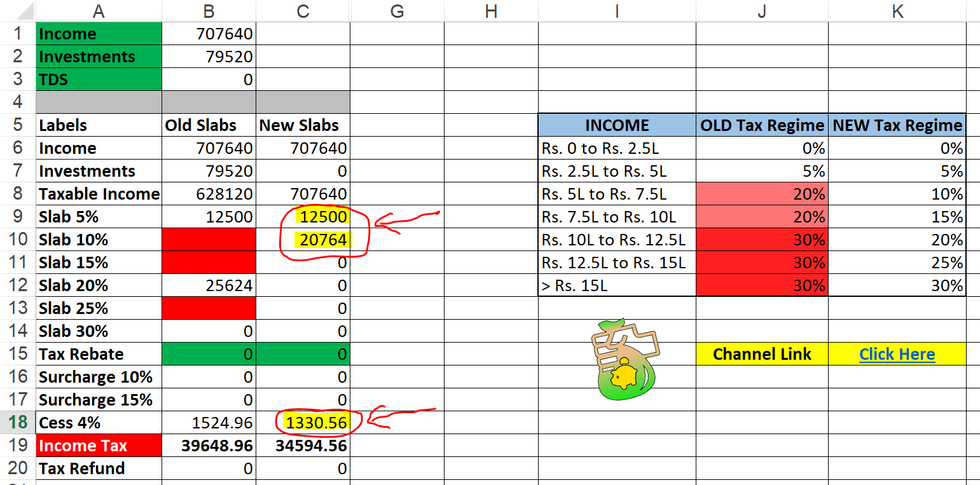Select the Old Slabs header cell
The image size is (980, 485).
[x=209, y=125]
